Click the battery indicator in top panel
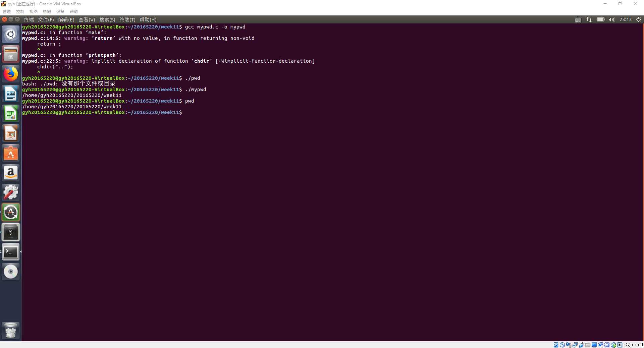Image resolution: width=644 pixels, height=348 pixels. pos(600,20)
